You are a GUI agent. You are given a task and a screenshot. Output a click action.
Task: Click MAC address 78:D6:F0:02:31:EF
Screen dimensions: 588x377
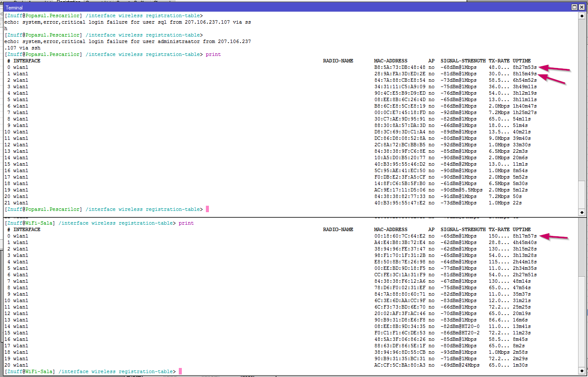(x=400, y=287)
